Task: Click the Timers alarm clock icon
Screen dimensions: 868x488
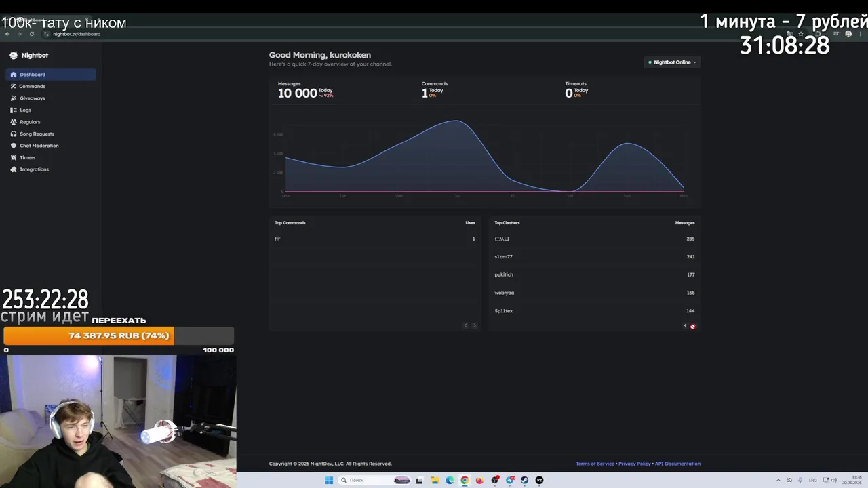Action: click(14, 158)
